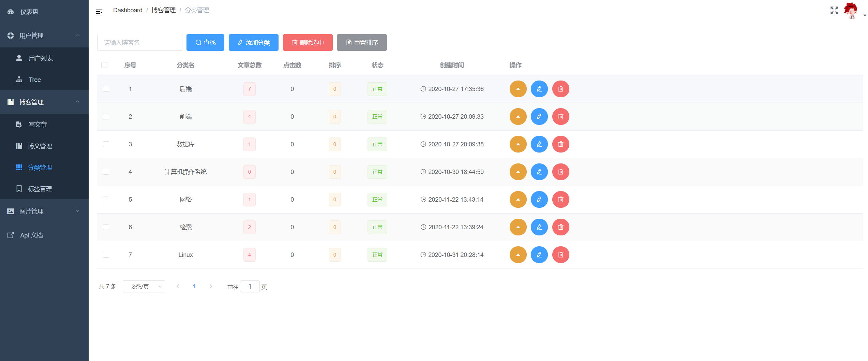This screenshot has width=868, height=361.
Task: Click the 添加分类 button
Action: pos(253,42)
